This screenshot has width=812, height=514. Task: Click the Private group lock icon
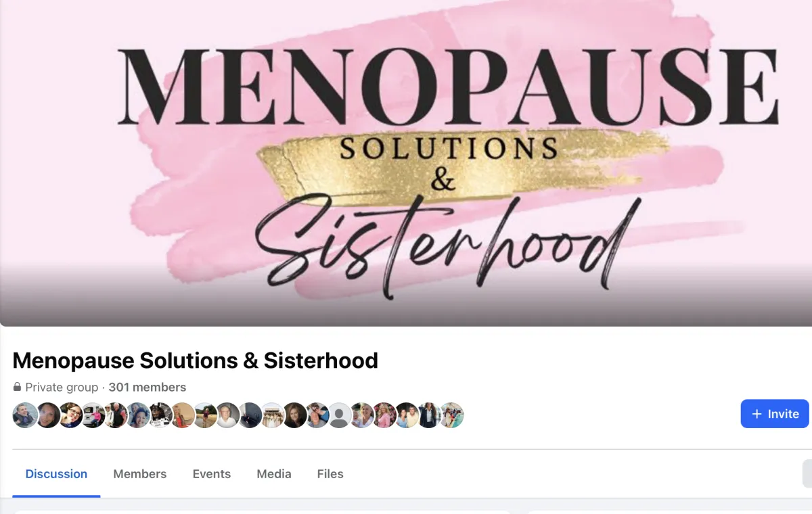pos(18,388)
